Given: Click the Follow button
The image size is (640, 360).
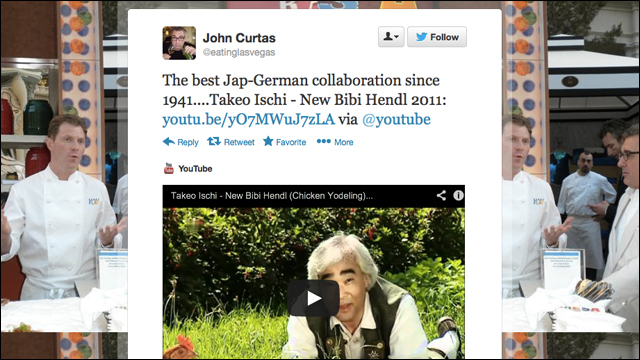Looking at the screenshot, I should (x=437, y=37).
